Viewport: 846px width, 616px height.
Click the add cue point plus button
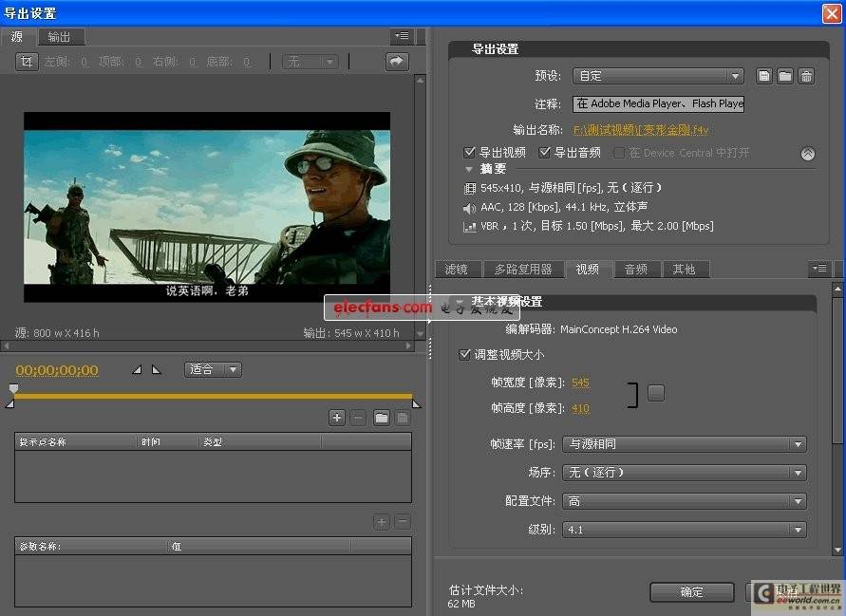click(337, 418)
